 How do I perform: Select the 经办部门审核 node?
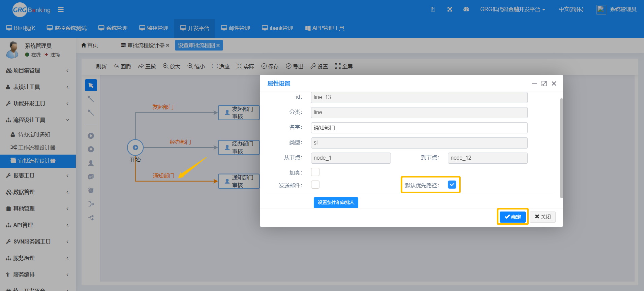coord(239,148)
